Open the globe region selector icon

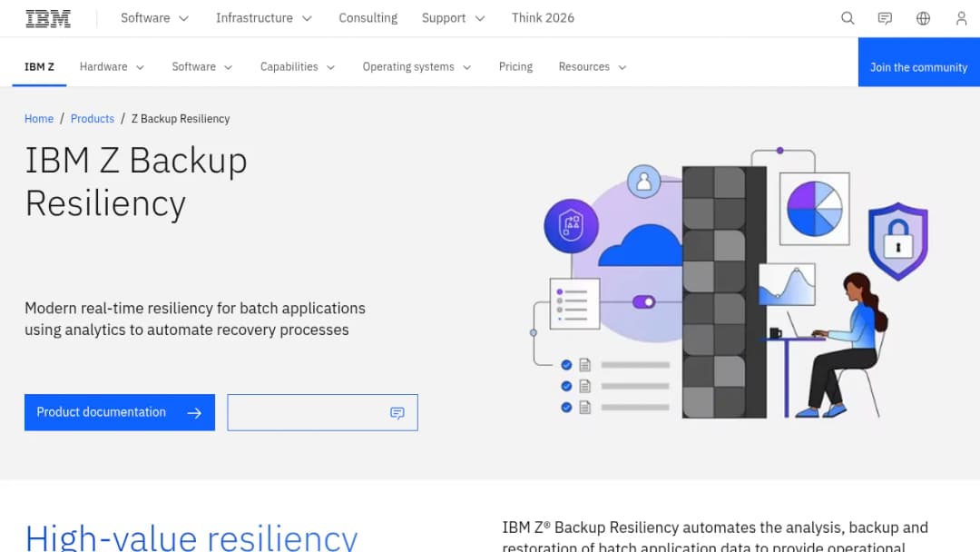pos(923,18)
